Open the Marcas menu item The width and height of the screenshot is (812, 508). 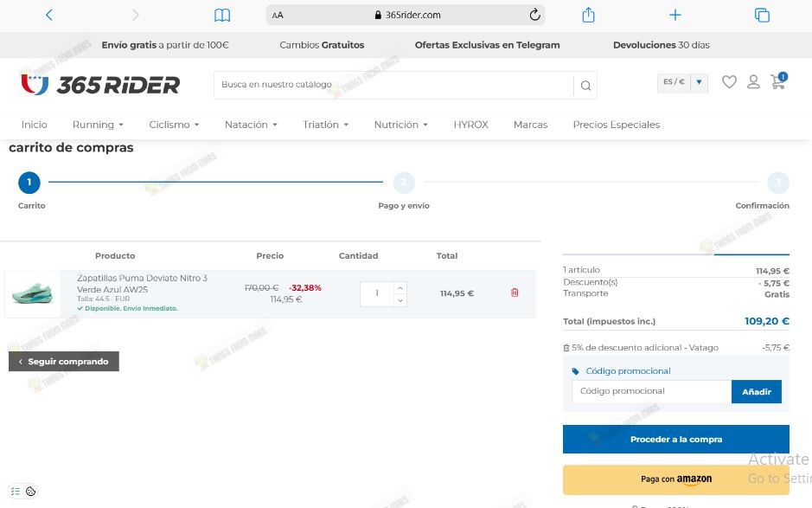(530, 125)
